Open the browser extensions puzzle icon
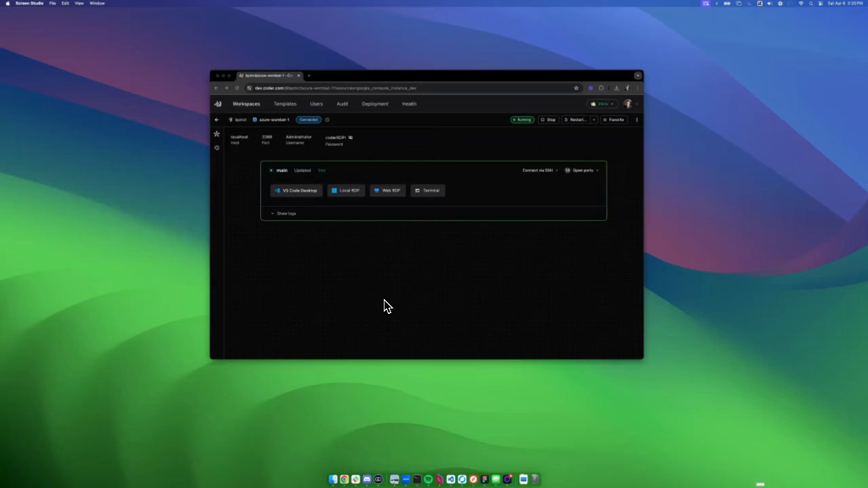The image size is (868, 488). [601, 88]
